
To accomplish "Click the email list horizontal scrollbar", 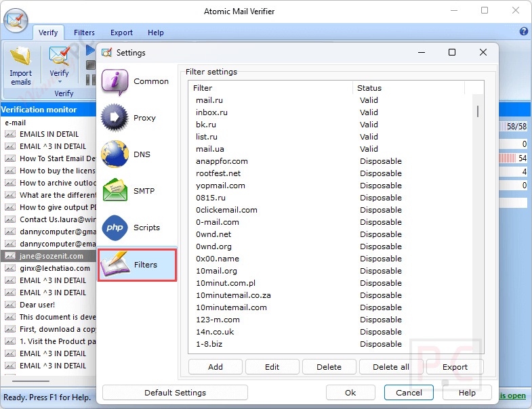I will coord(30,381).
